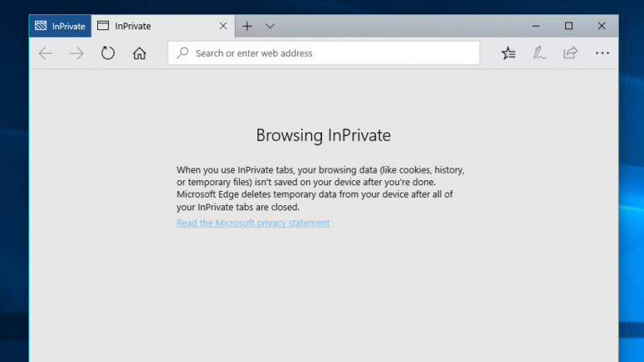Open the Home page icon
This screenshot has height=362, width=644.
point(139,54)
